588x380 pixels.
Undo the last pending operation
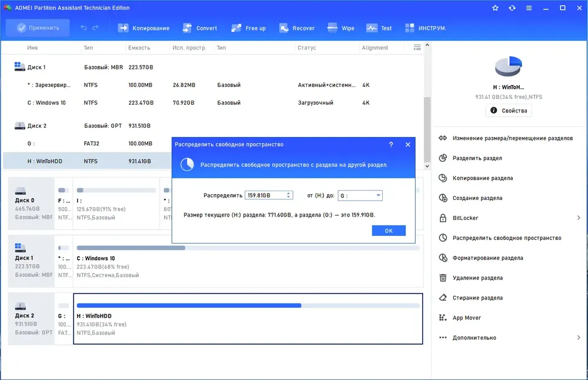(x=83, y=28)
